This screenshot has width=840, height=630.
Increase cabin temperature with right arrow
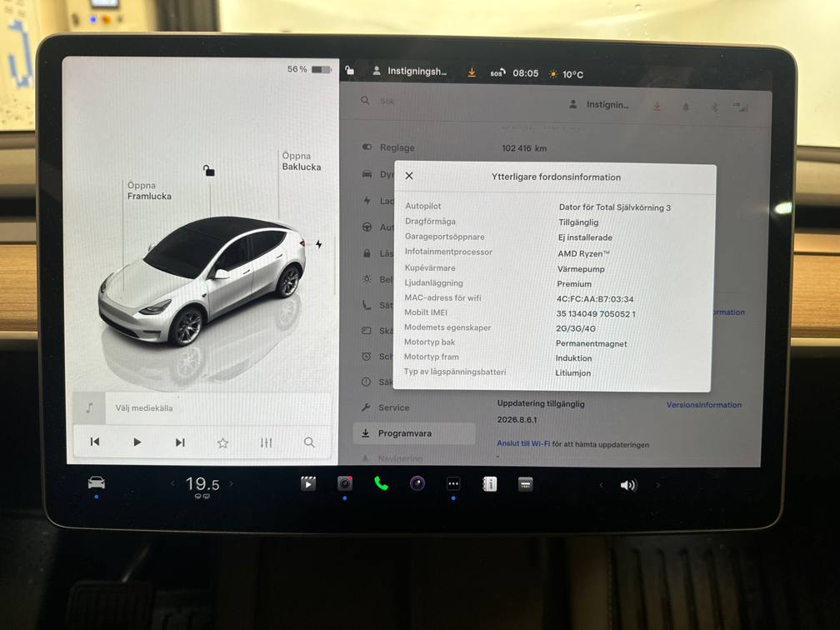point(232,484)
